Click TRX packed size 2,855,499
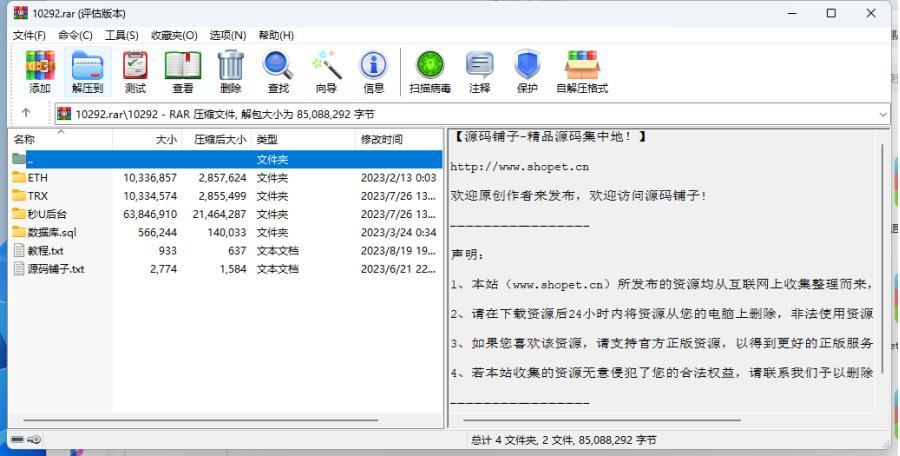The width and height of the screenshot is (900, 456). point(222,196)
